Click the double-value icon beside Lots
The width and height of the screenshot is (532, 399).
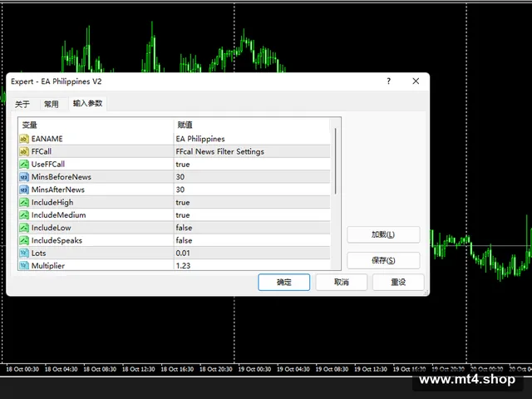click(x=24, y=253)
